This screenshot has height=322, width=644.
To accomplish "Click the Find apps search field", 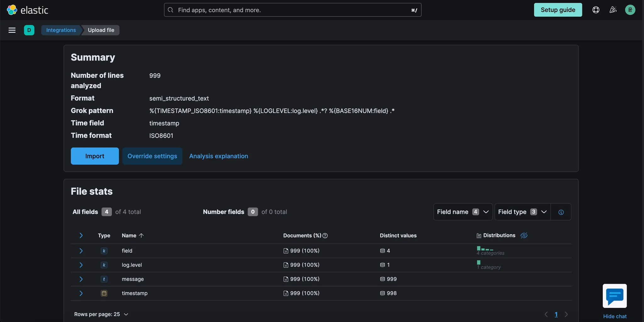I will 292,10.
